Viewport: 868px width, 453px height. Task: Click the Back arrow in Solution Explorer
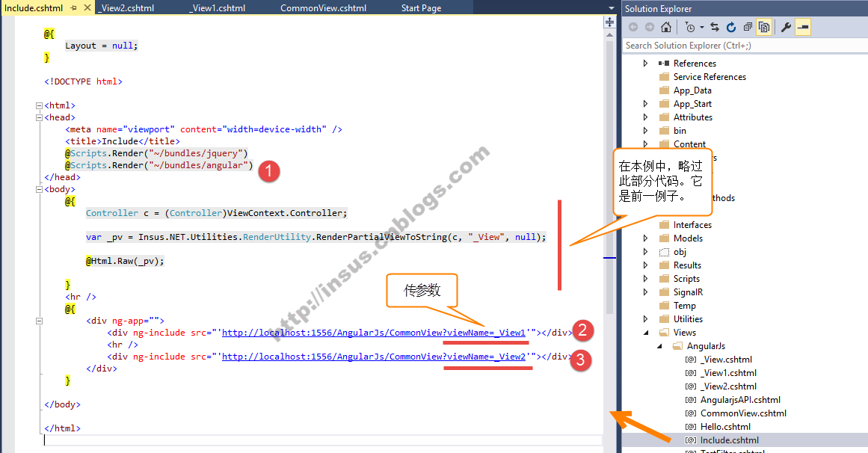[633, 27]
